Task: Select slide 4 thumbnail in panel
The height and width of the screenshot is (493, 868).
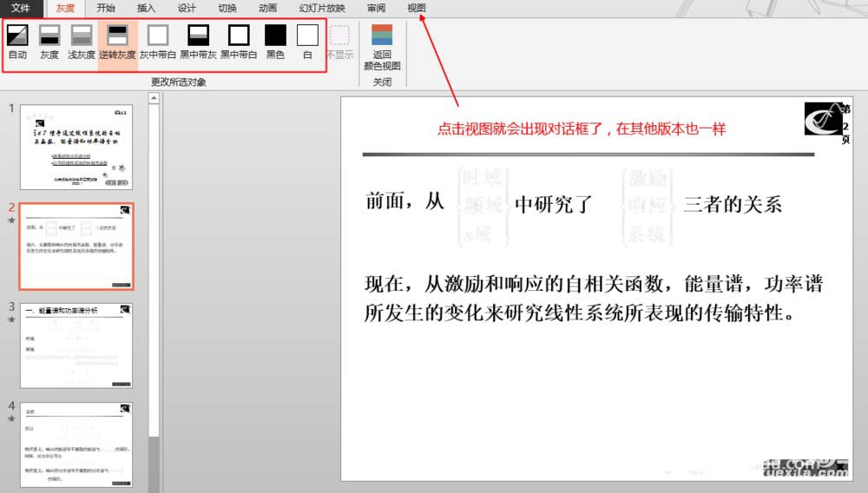Action: click(x=76, y=444)
